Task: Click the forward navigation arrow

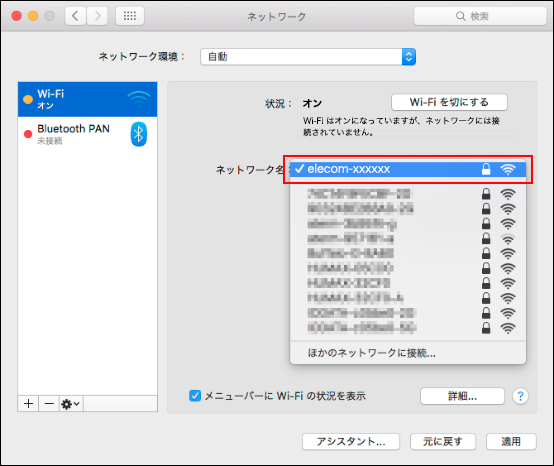Action: coord(97,16)
